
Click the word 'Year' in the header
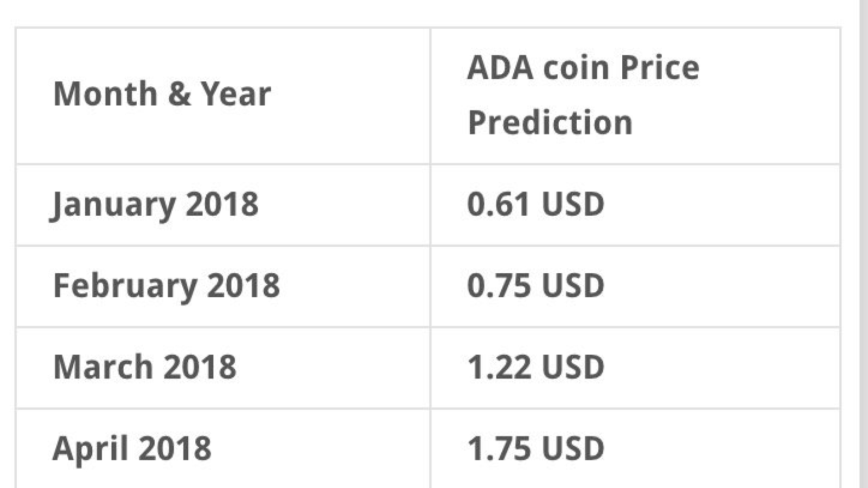pos(236,94)
